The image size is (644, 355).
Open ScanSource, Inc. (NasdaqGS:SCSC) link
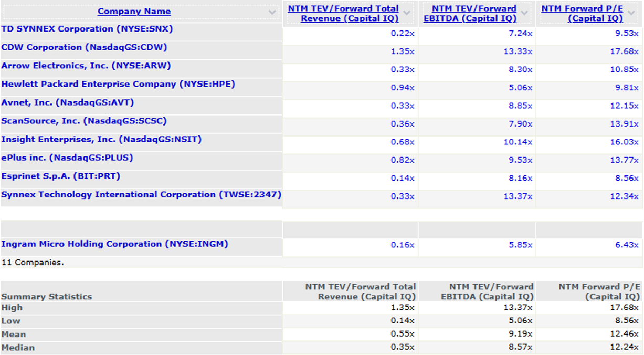click(84, 121)
